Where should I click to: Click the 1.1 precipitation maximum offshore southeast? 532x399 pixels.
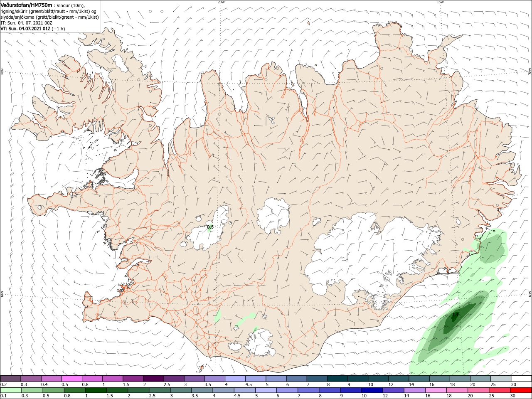pos(456,315)
